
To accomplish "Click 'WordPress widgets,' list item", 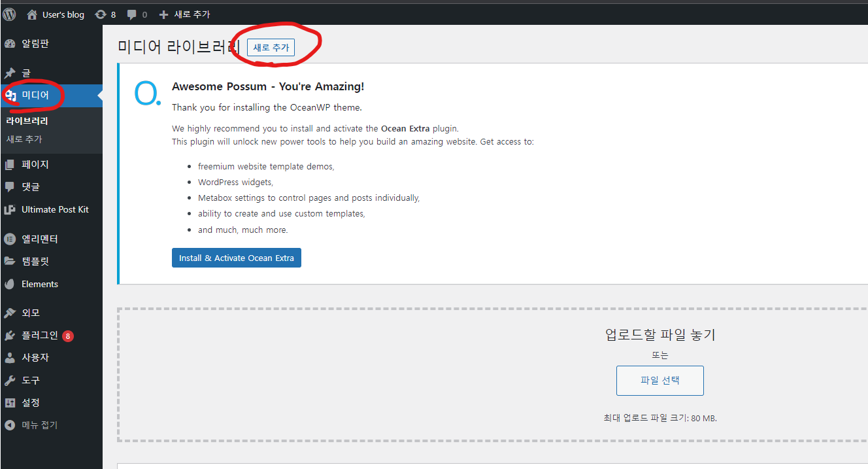I will [235, 182].
